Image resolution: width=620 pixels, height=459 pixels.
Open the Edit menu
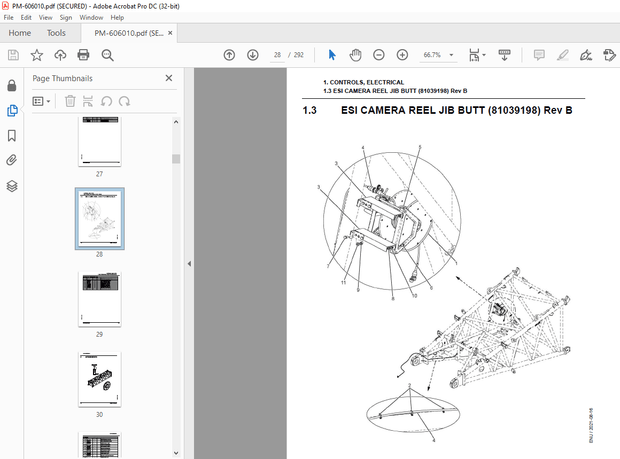pyautogui.click(x=26, y=17)
